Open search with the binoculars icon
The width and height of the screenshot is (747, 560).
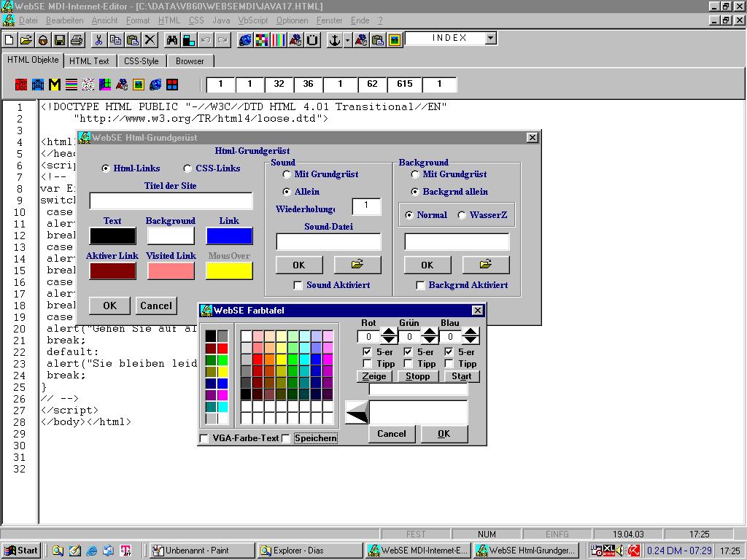pos(171,40)
